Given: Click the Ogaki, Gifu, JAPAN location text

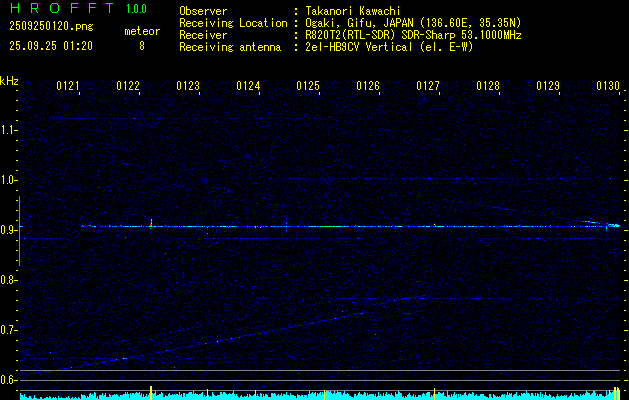Looking at the screenshot, I should [412, 23].
